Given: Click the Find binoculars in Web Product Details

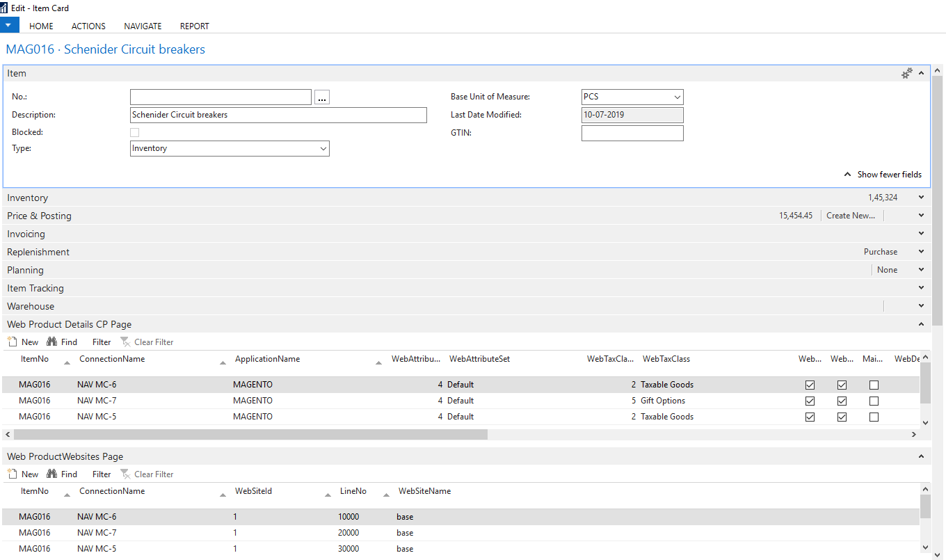Looking at the screenshot, I should coord(52,342).
